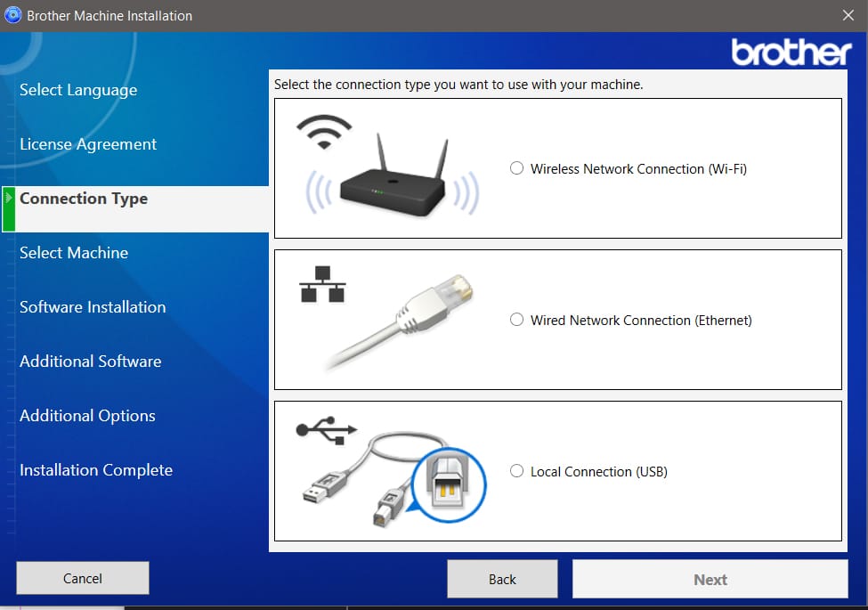Open the Select Machine step

(74, 253)
